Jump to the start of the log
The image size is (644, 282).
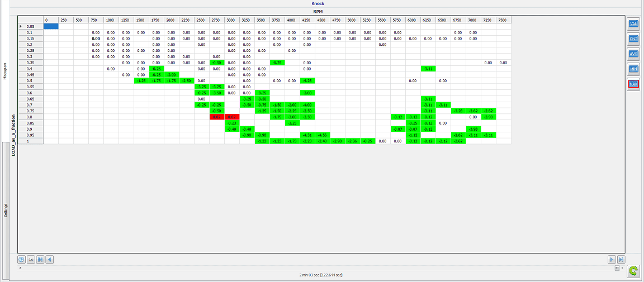40,260
